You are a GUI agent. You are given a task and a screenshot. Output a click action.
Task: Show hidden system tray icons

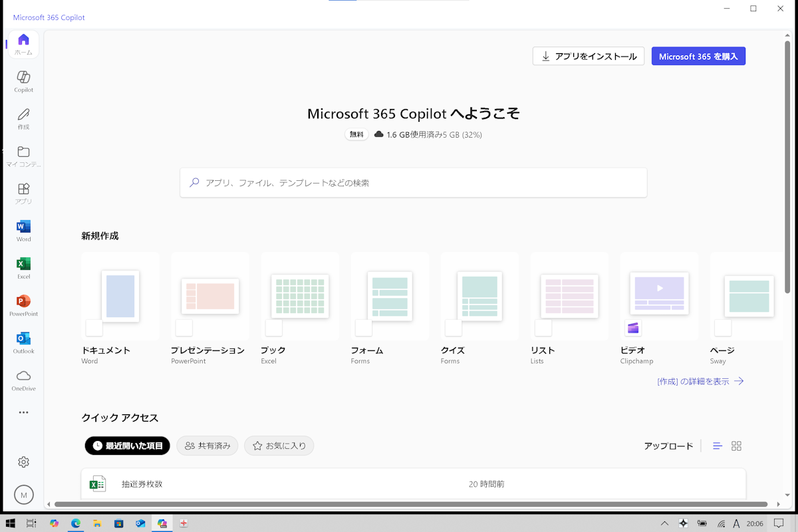point(664,523)
